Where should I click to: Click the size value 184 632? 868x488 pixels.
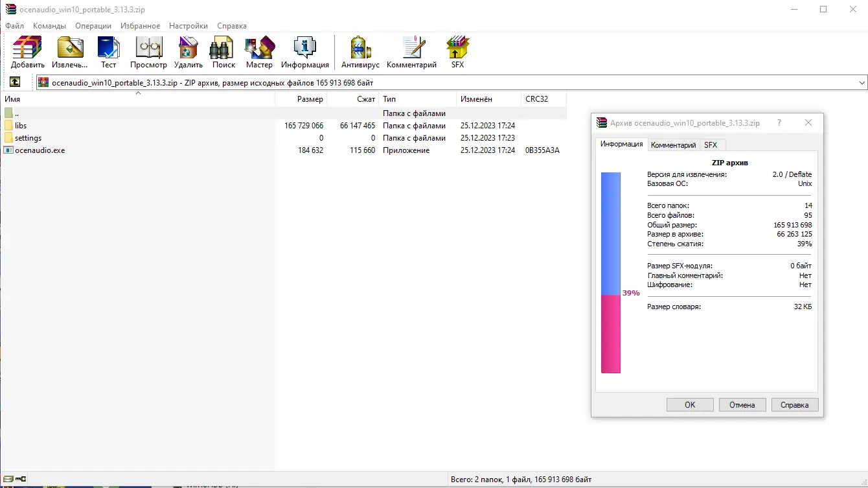pyautogui.click(x=310, y=150)
